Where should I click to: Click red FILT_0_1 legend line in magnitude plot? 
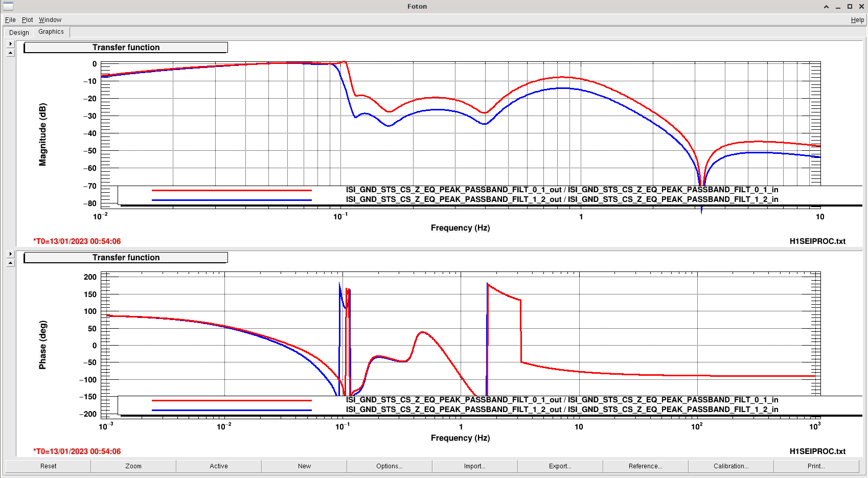232,190
